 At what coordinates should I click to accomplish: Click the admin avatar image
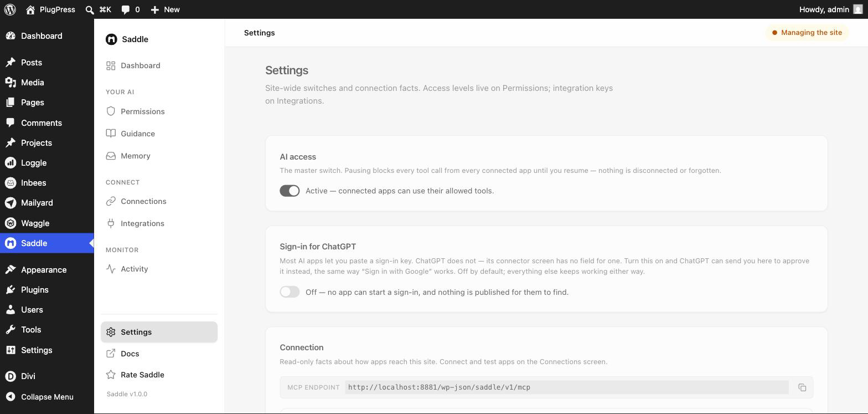[x=857, y=9]
